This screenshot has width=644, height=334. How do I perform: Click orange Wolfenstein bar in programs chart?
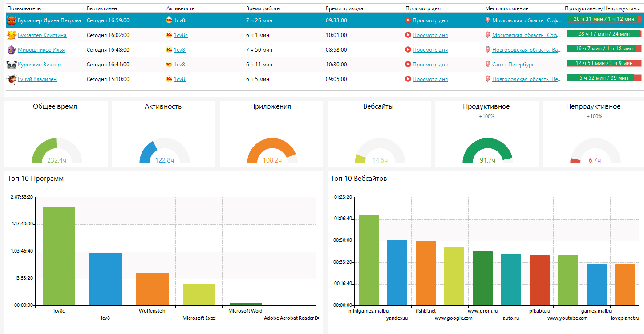point(152,289)
